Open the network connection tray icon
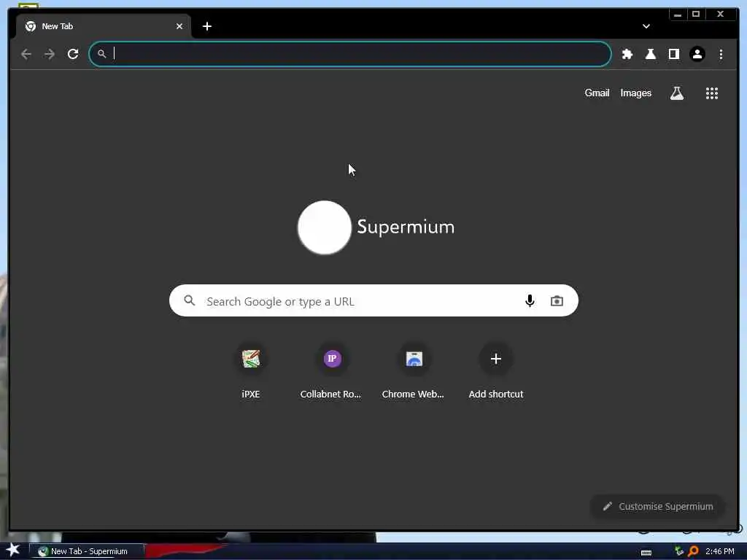This screenshot has height=560, width=747. pyautogui.click(x=679, y=551)
